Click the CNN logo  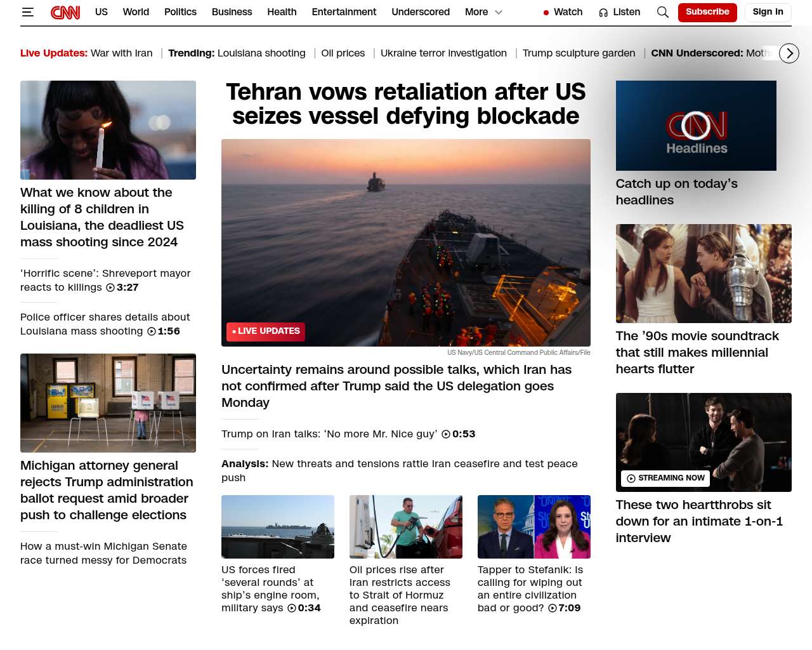[65, 12]
